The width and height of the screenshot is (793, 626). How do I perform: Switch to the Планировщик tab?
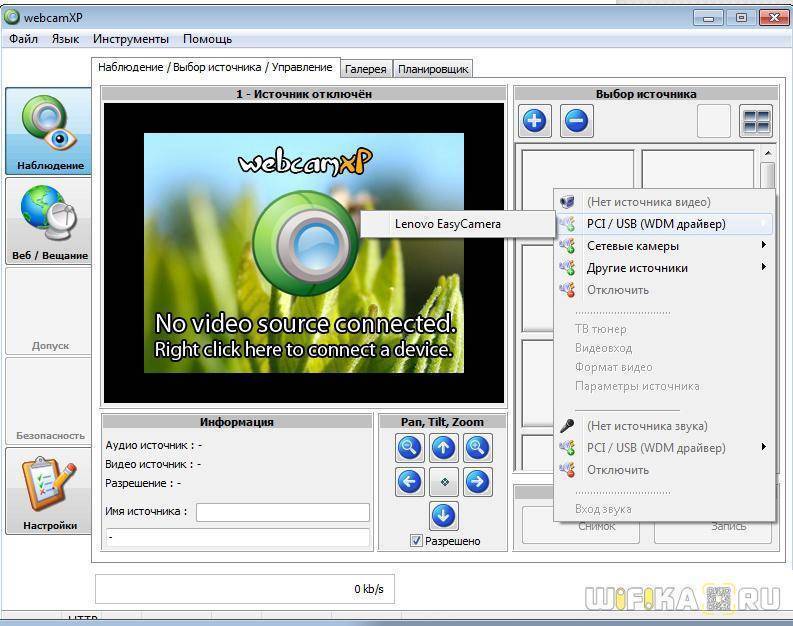433,69
